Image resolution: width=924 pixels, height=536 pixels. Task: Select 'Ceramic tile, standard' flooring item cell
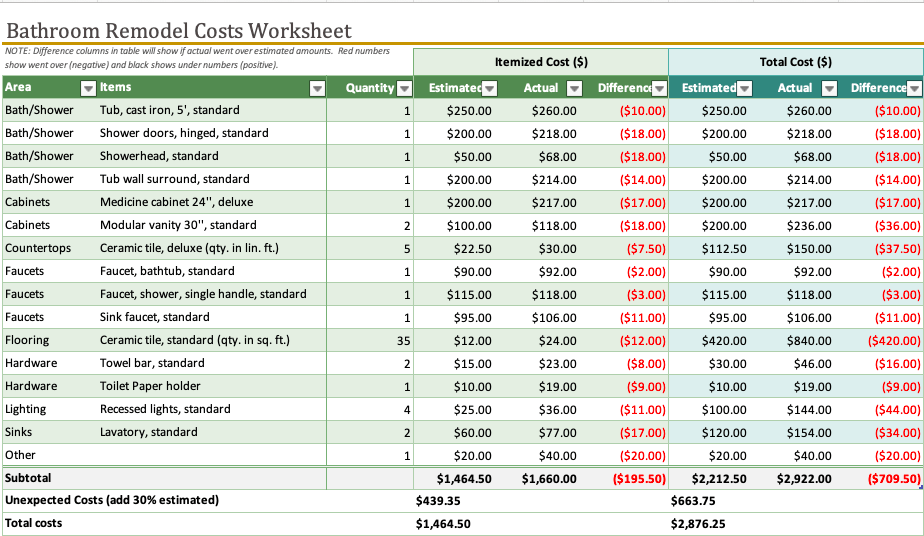click(x=211, y=340)
